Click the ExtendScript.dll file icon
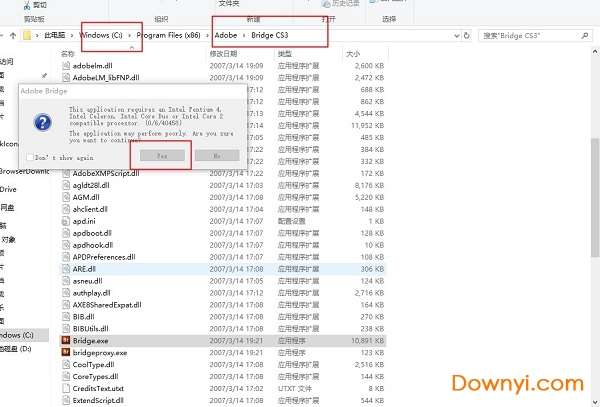This screenshot has width=600, height=407. point(66,400)
